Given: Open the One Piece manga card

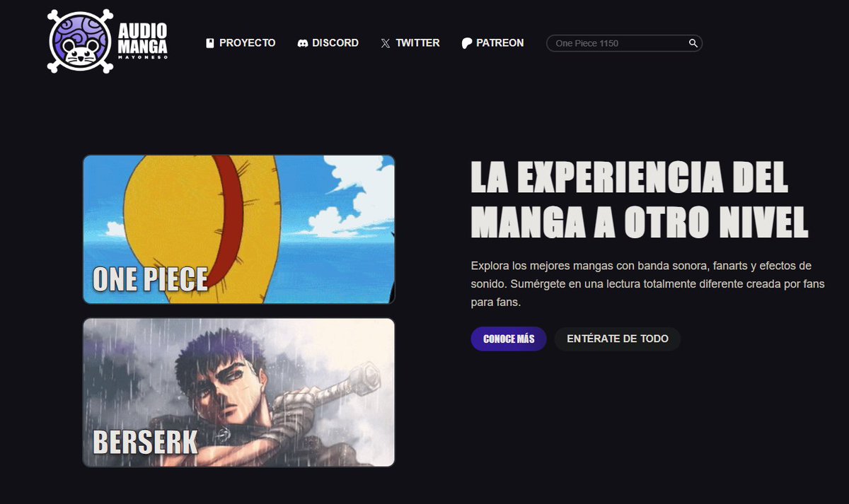Looking at the screenshot, I should point(238,229).
